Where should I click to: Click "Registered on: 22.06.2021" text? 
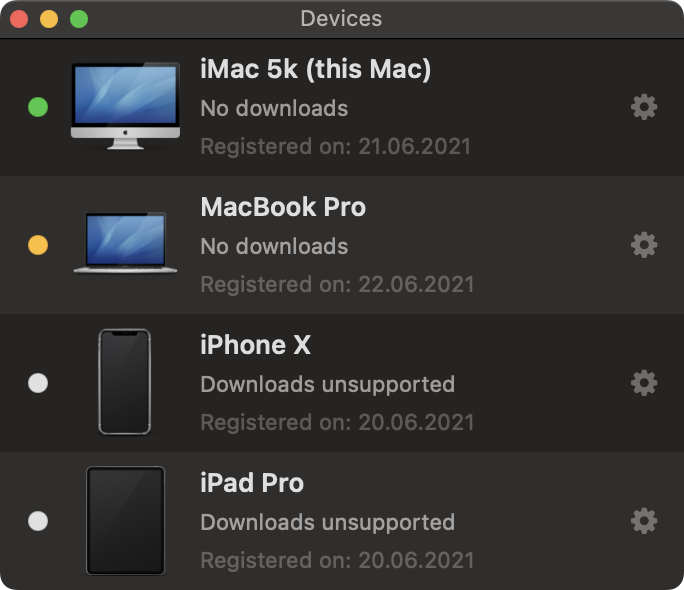click(x=337, y=284)
